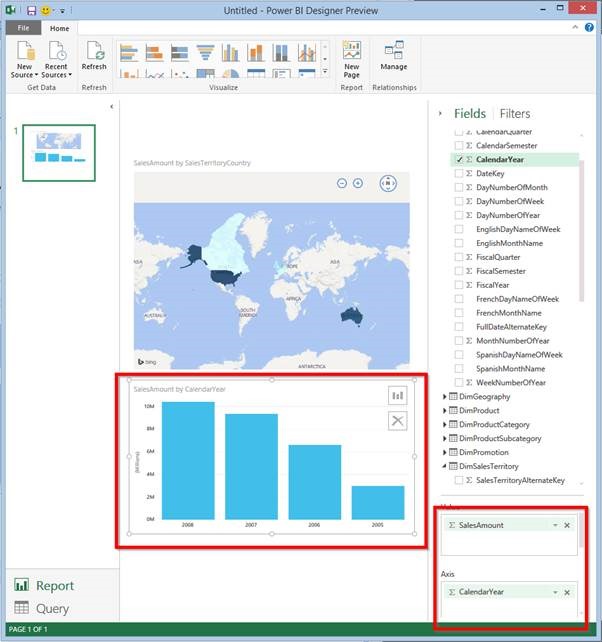
Task: Check the MonthNumberOfYear field
Action: pyautogui.click(x=459, y=341)
